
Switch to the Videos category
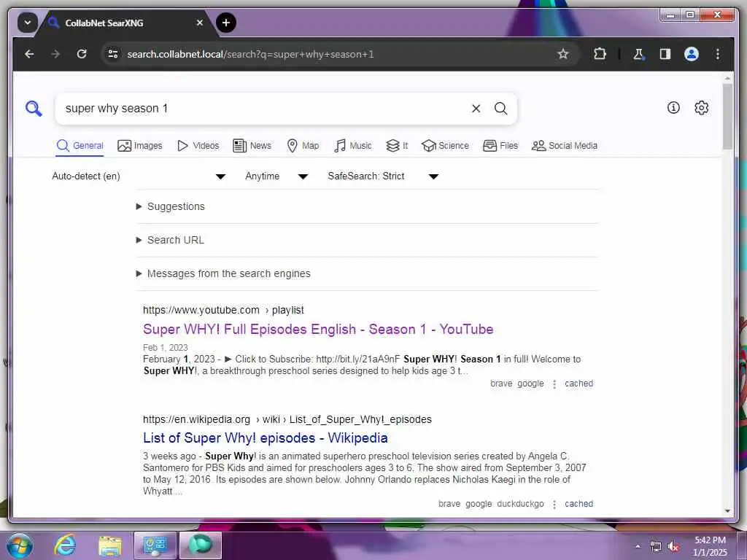click(198, 146)
